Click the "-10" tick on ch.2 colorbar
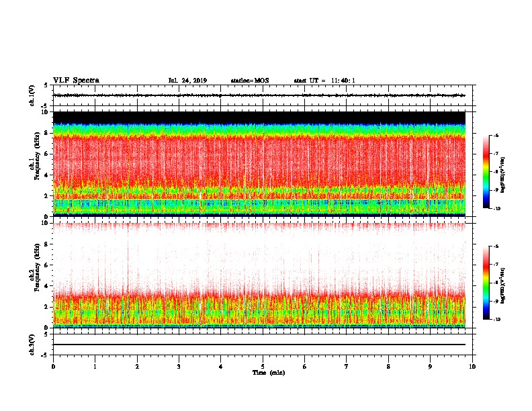The height and width of the screenshot is (411, 532). (x=496, y=319)
